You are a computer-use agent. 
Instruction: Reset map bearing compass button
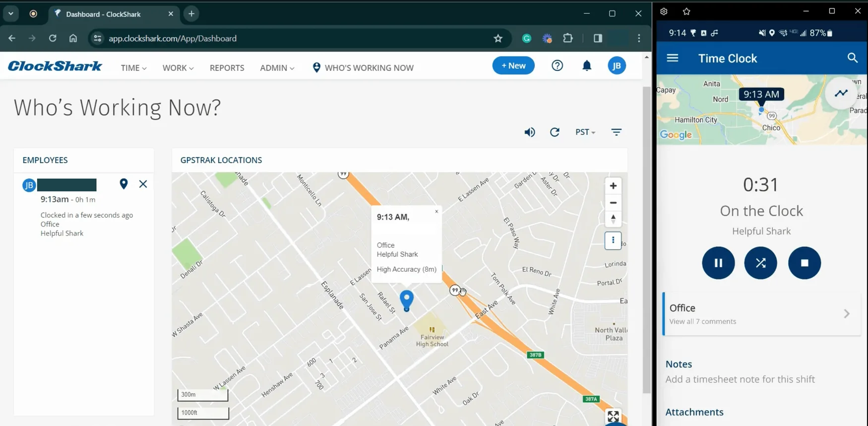pyautogui.click(x=613, y=219)
